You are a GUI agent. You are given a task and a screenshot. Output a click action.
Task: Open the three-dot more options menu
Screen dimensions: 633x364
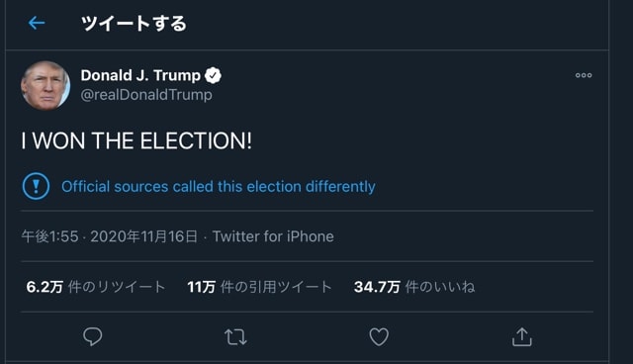tap(584, 75)
